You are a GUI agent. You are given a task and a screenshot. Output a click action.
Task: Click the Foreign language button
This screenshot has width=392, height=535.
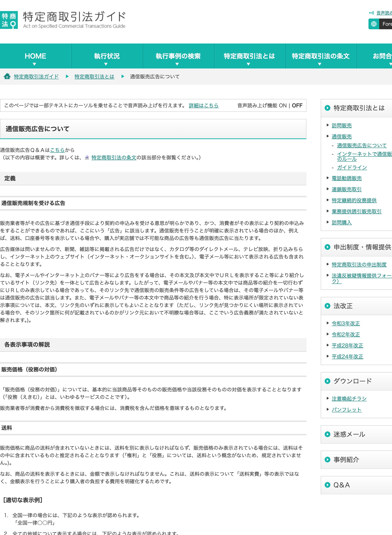380,24
